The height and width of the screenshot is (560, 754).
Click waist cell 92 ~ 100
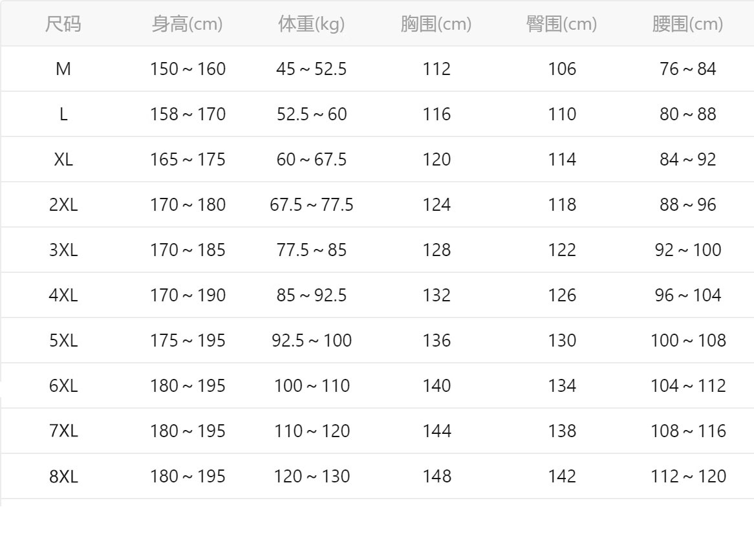point(687,250)
